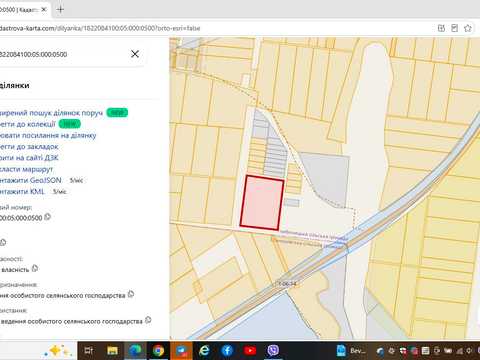Clear the cadastral number search with X

[x=135, y=54]
